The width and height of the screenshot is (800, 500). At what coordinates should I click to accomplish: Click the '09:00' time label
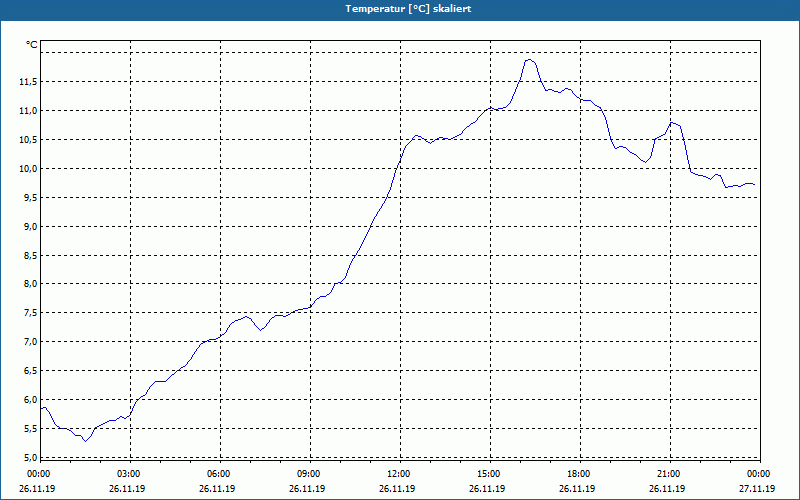(309, 474)
